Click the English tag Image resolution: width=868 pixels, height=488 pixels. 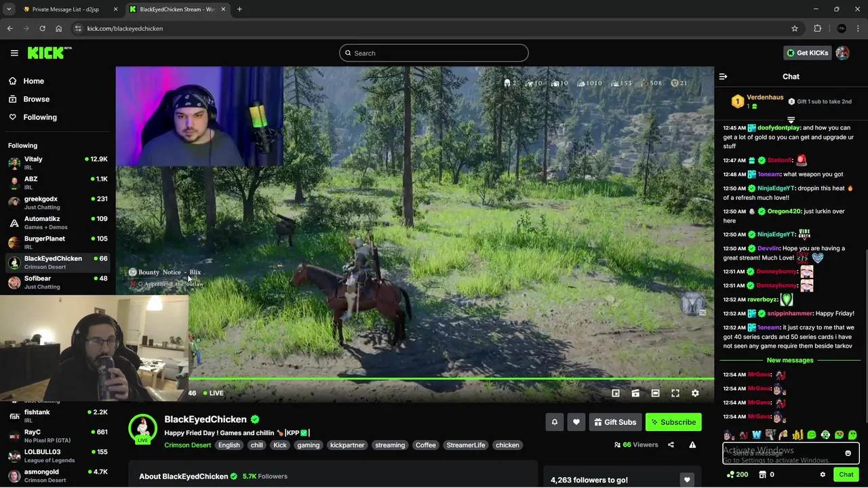click(x=229, y=445)
